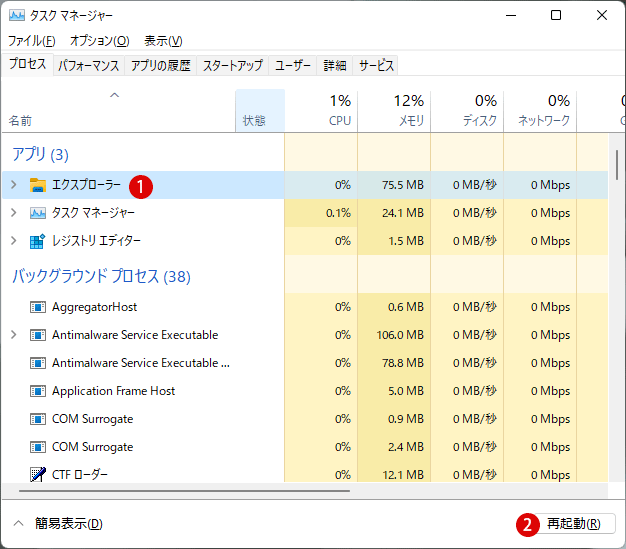Select the AggregatorHost row name
Screen dimensions: 626x549
[x=94, y=307]
